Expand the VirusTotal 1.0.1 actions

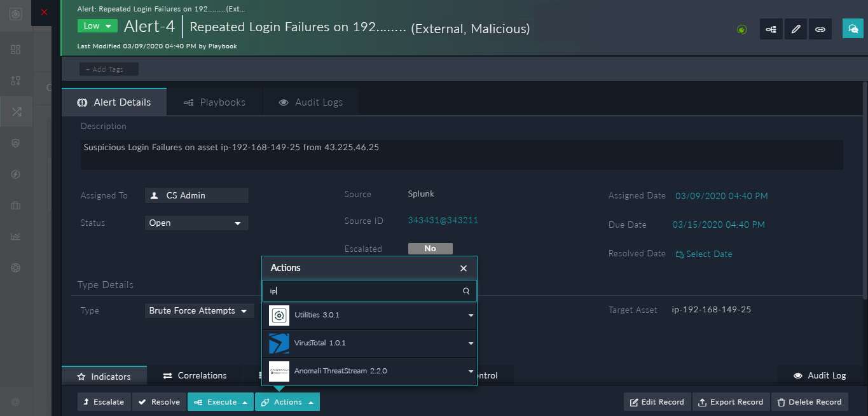(471, 343)
